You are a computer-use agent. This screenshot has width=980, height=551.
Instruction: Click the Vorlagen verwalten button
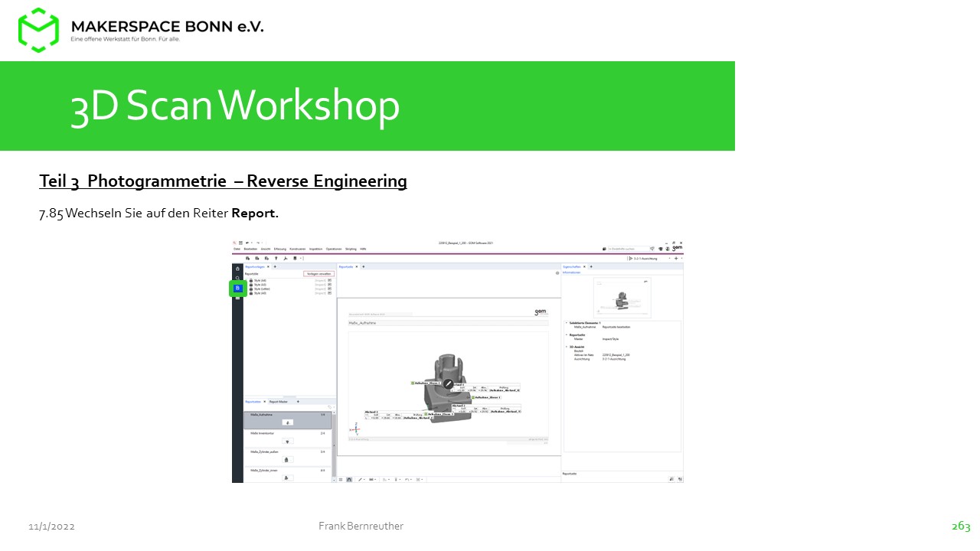pos(318,274)
